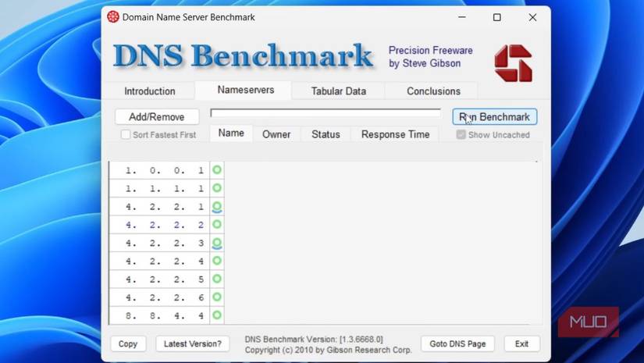Click the green status icon for 4.2.2.2

tap(217, 224)
